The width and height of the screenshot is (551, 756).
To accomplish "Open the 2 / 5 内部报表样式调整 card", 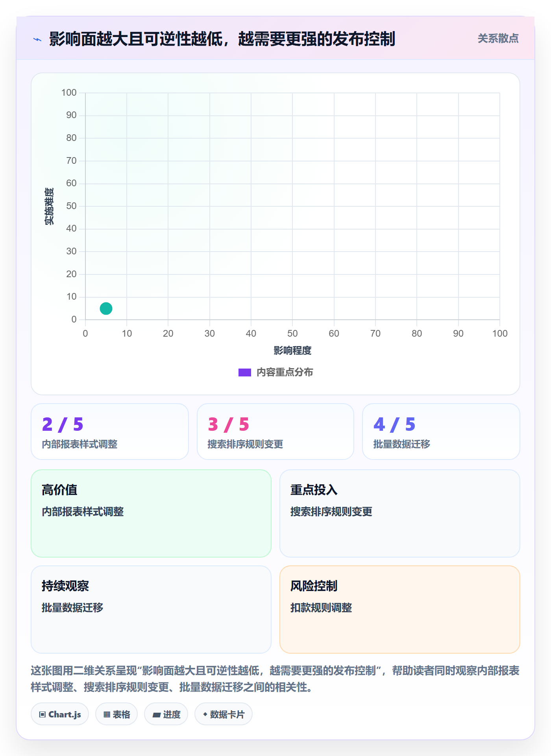I will click(110, 432).
